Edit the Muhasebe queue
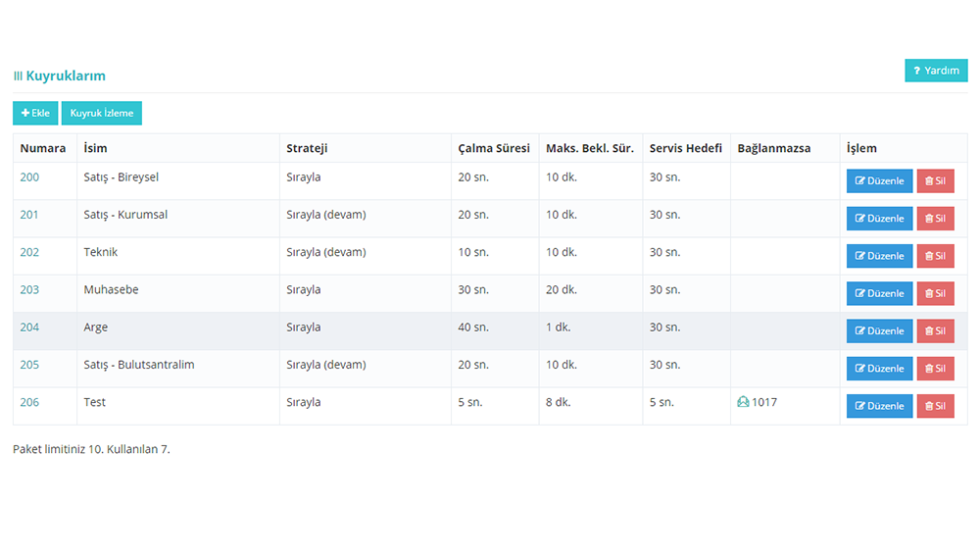This screenshot has height=554, width=980. pyautogui.click(x=879, y=293)
